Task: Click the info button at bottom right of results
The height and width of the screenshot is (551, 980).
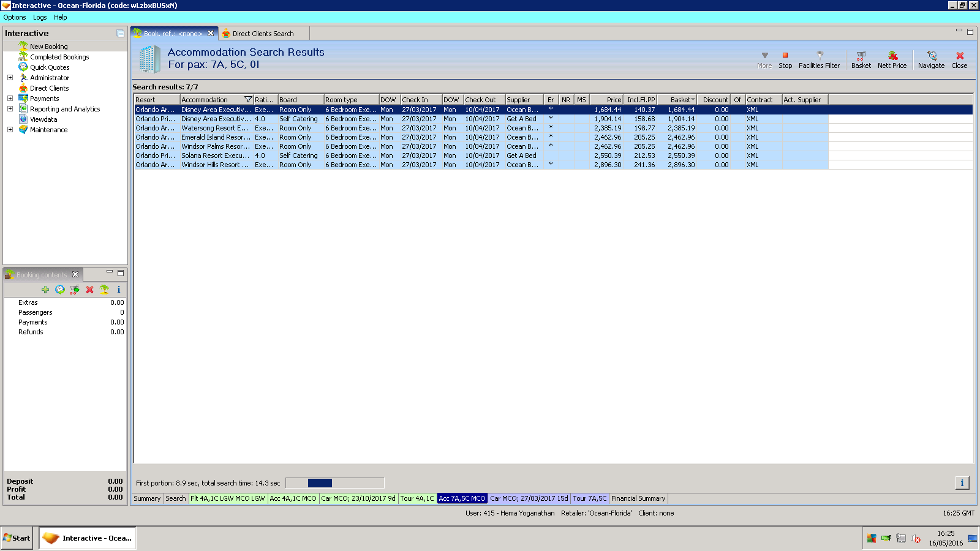Action: [962, 483]
